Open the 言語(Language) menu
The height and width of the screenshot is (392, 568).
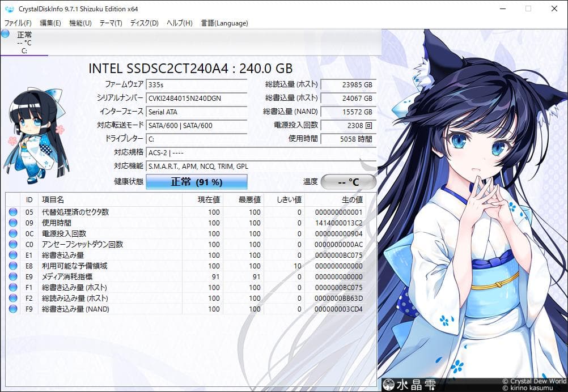click(225, 23)
